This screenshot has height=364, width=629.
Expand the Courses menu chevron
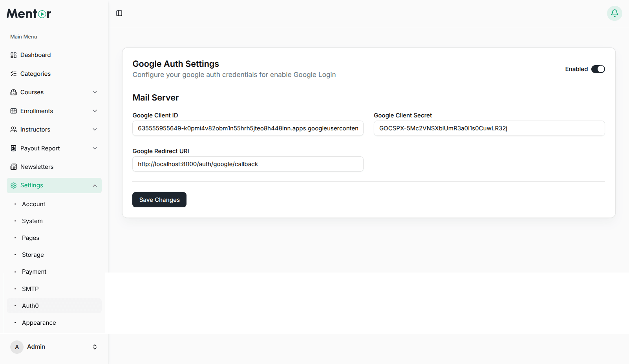95,92
